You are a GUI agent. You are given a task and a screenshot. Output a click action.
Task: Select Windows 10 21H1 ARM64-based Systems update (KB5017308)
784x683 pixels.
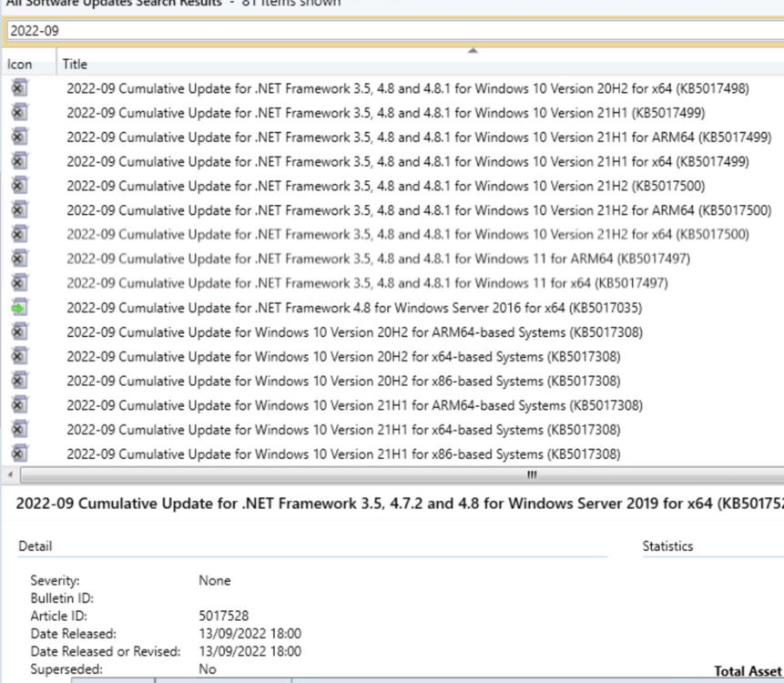(x=354, y=405)
